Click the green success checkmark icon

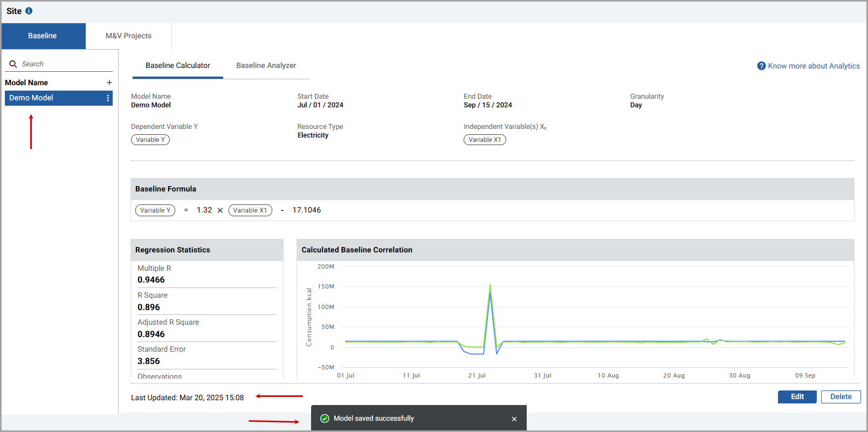tap(325, 419)
